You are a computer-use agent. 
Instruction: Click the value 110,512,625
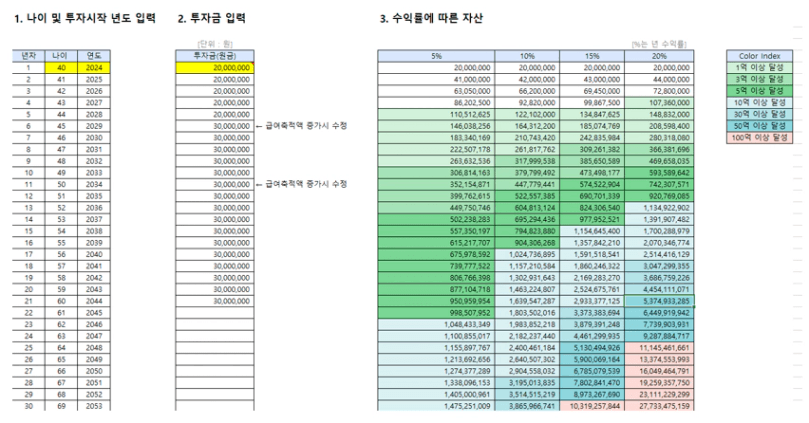coord(436,115)
